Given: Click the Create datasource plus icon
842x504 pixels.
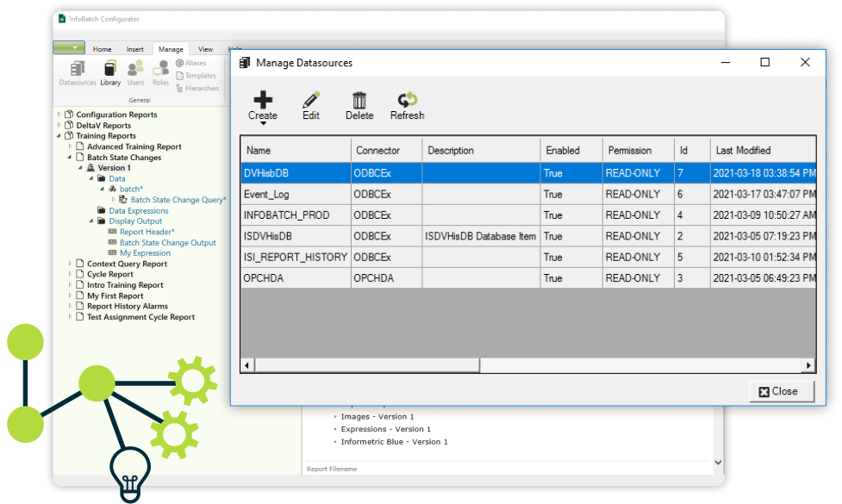Looking at the screenshot, I should coord(263,100).
